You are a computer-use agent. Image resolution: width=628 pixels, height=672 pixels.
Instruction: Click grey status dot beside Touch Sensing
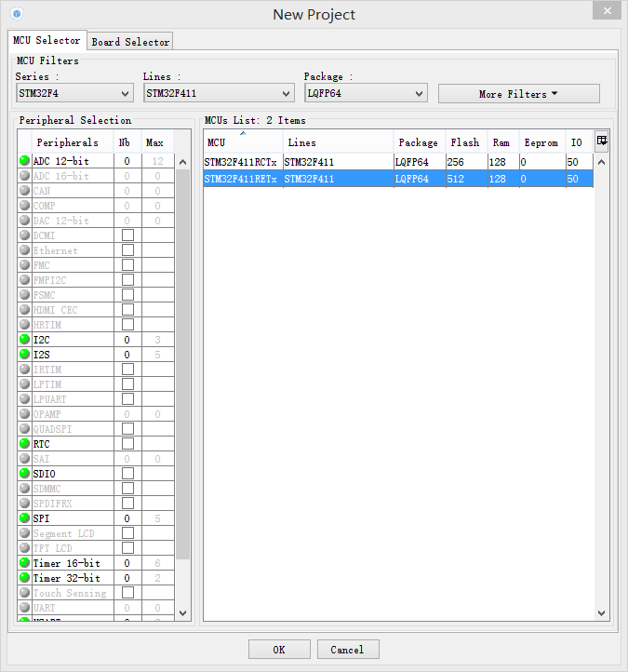24,592
